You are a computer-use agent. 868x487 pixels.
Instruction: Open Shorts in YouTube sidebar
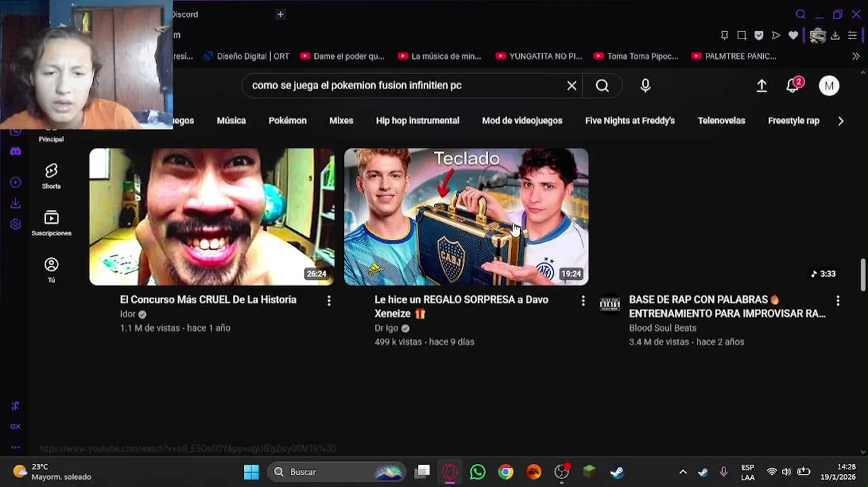[x=51, y=176]
